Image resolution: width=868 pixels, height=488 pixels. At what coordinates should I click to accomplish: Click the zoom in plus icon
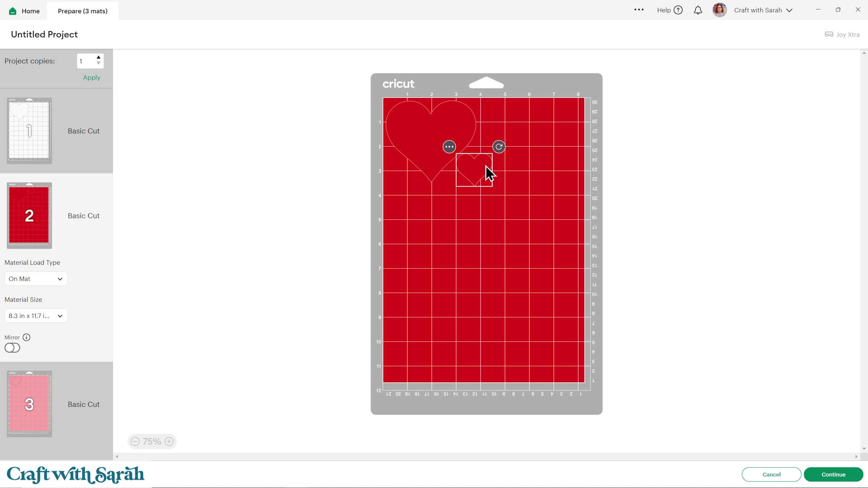(169, 441)
